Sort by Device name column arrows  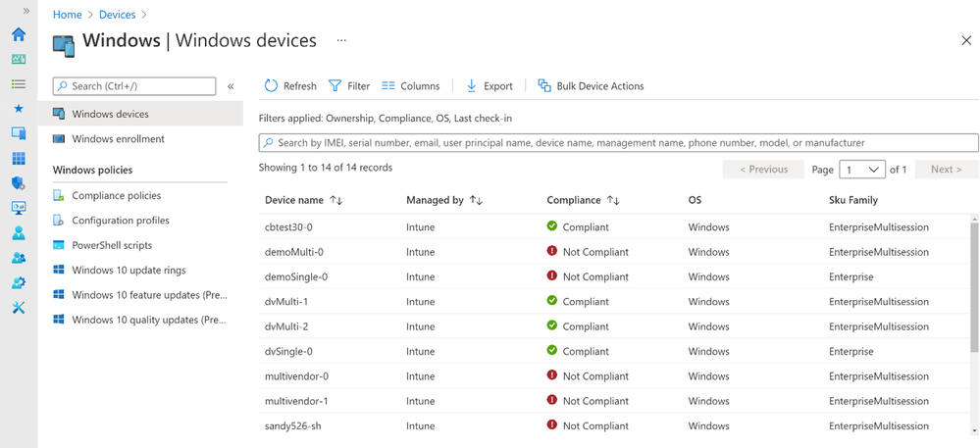[336, 201]
